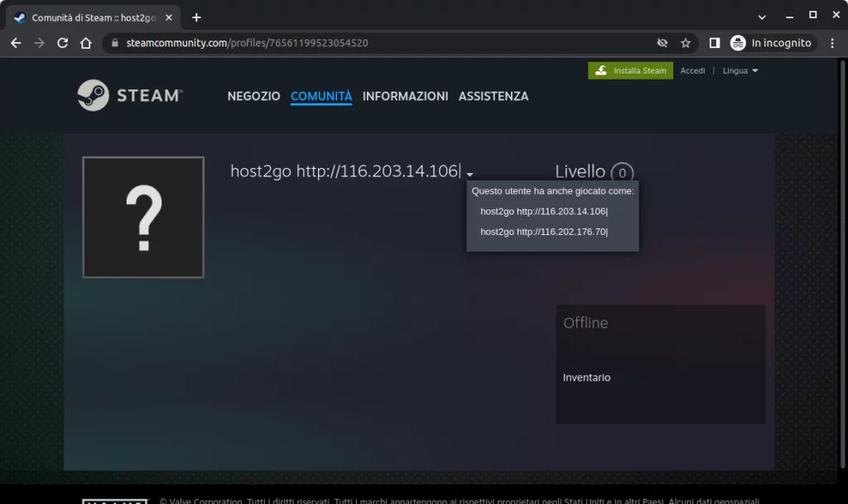Close the Comunità di Steam tab
This screenshot has width=848, height=504.
[x=168, y=17]
